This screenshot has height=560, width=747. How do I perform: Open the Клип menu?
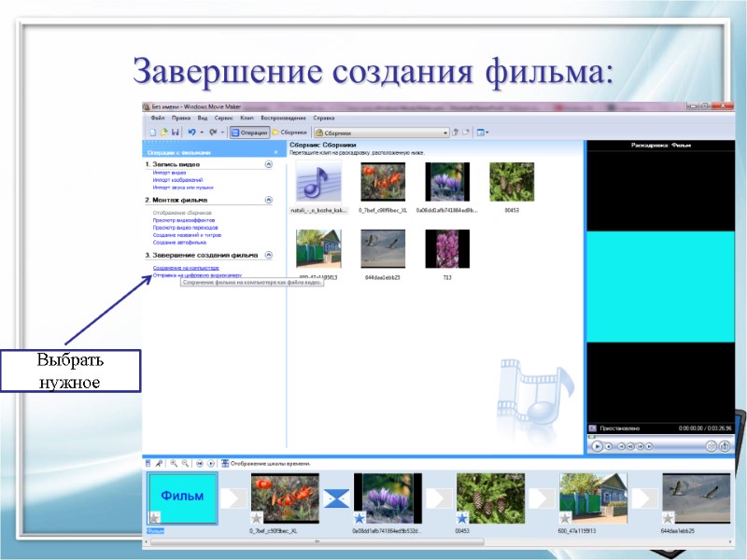tap(247, 118)
